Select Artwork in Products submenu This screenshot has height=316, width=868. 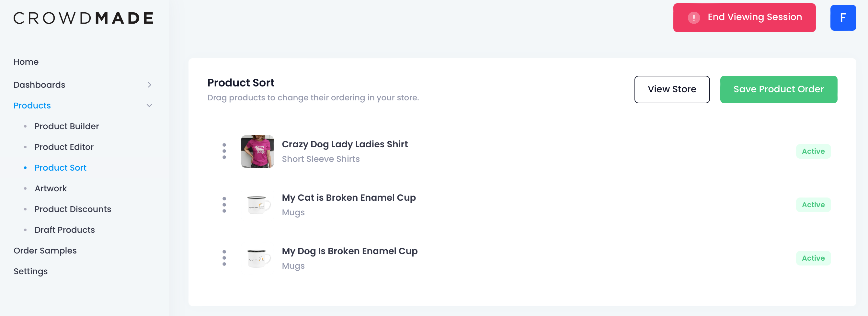tap(51, 188)
